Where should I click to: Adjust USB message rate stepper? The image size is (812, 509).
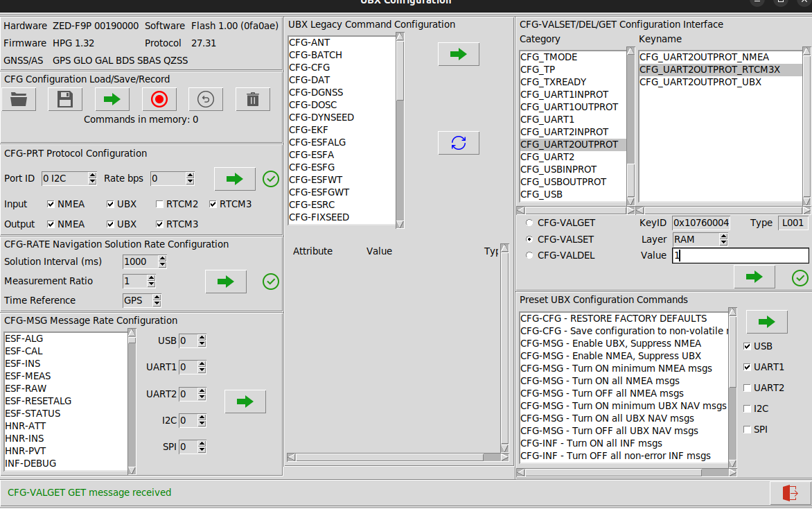(x=202, y=340)
